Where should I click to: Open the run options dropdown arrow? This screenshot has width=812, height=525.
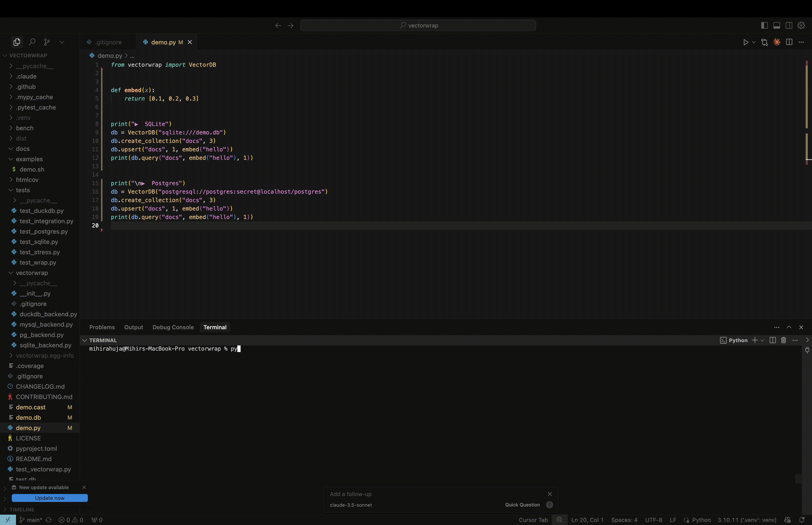click(x=754, y=42)
